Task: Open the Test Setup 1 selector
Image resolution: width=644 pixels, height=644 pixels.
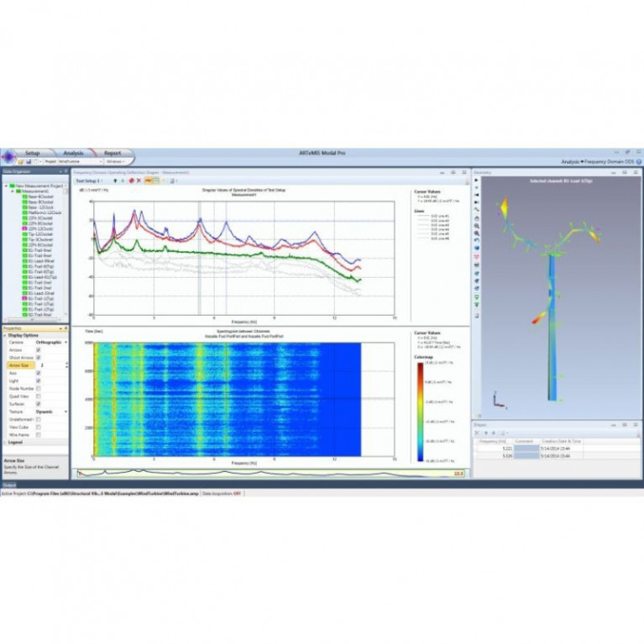Action: [x=88, y=181]
